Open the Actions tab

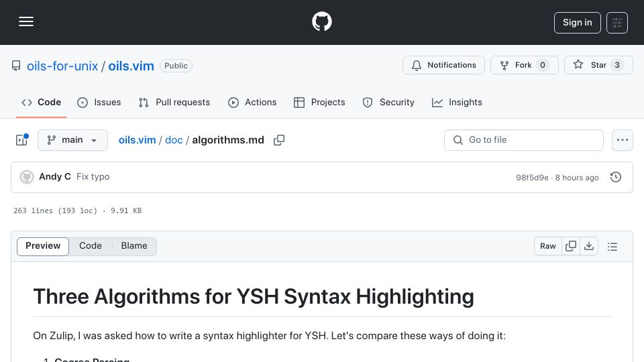pyautogui.click(x=252, y=102)
